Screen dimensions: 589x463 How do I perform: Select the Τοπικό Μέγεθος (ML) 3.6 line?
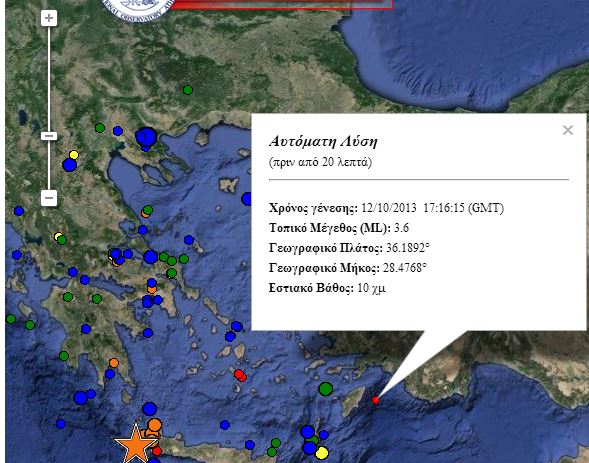(339, 228)
